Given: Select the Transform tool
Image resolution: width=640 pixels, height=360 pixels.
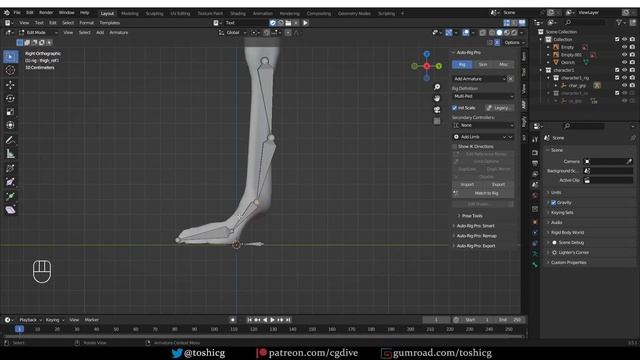Looking at the screenshot, I should 10,125.
